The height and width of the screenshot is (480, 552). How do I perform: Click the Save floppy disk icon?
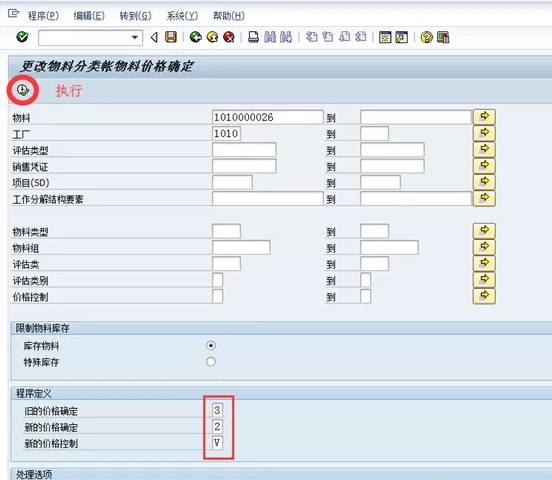(171, 37)
